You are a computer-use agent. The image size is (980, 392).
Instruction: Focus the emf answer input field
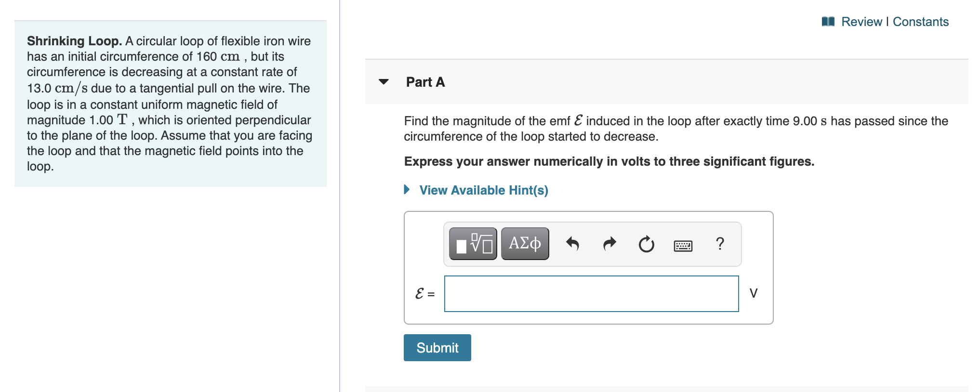(591, 294)
